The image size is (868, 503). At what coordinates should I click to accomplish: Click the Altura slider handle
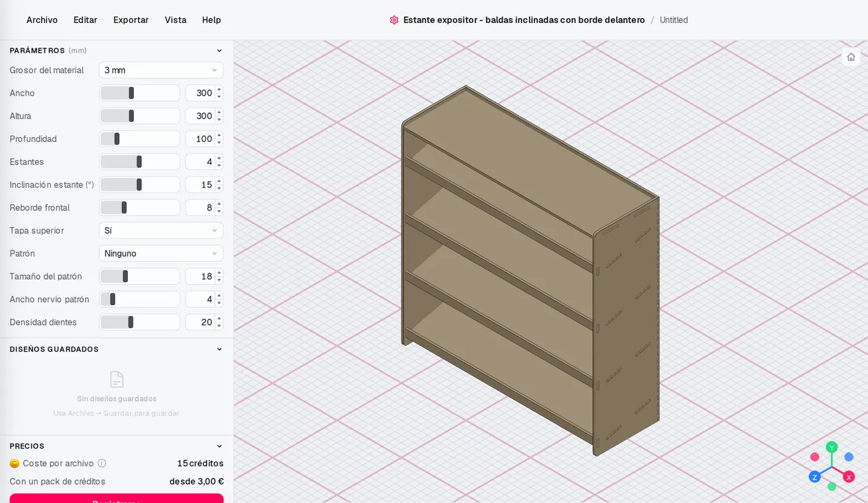(x=131, y=116)
